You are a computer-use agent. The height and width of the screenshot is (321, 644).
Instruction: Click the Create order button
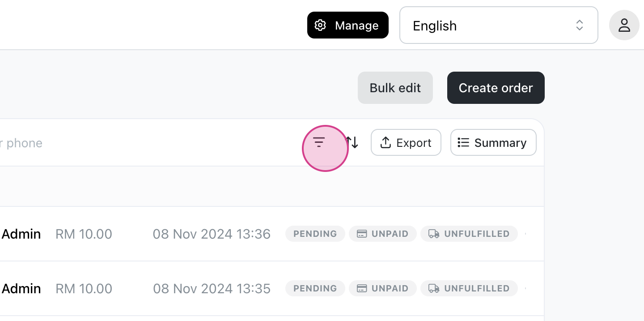(496, 88)
